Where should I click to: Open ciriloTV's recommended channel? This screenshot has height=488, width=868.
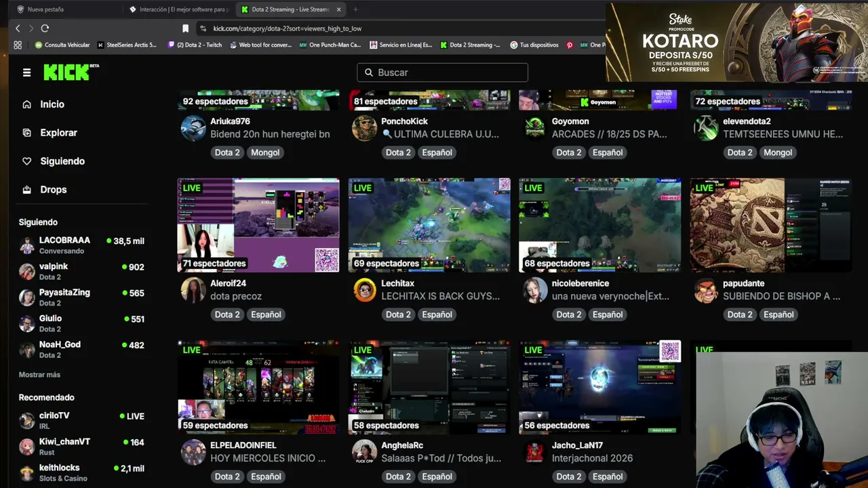[x=81, y=421]
